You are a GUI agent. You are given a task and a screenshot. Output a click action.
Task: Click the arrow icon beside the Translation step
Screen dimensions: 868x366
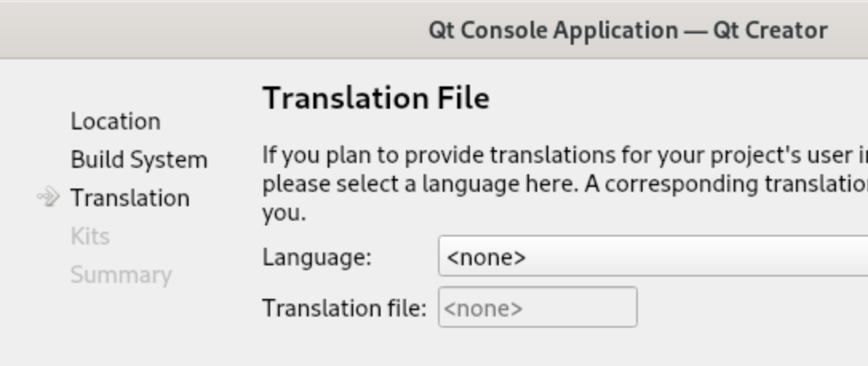click(x=49, y=197)
